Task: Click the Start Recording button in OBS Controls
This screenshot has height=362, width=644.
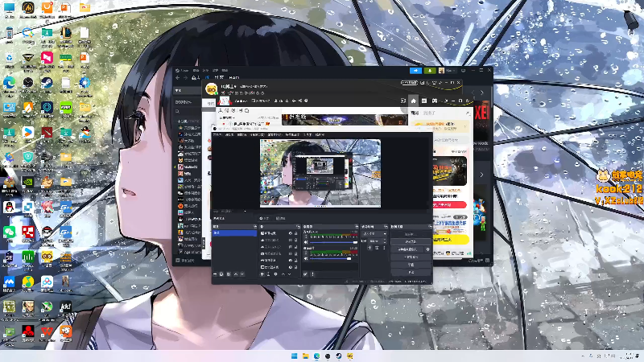Action: [411, 242]
